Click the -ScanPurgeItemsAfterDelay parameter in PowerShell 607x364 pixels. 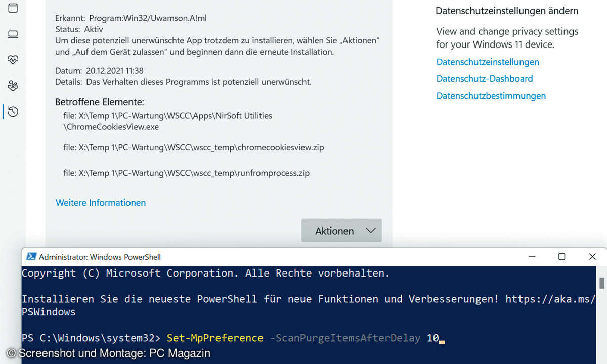[345, 338]
